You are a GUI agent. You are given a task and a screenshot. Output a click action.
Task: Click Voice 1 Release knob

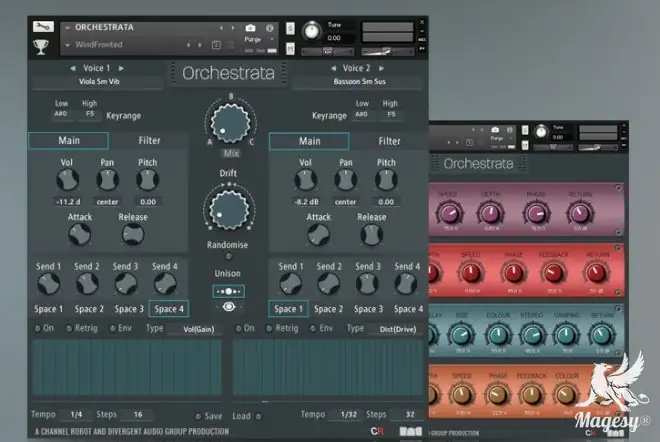133,234
